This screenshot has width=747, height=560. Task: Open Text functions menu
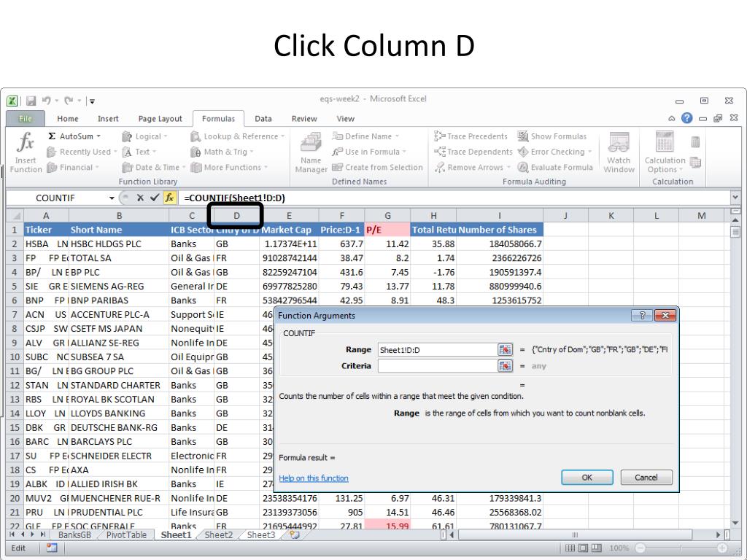139,152
